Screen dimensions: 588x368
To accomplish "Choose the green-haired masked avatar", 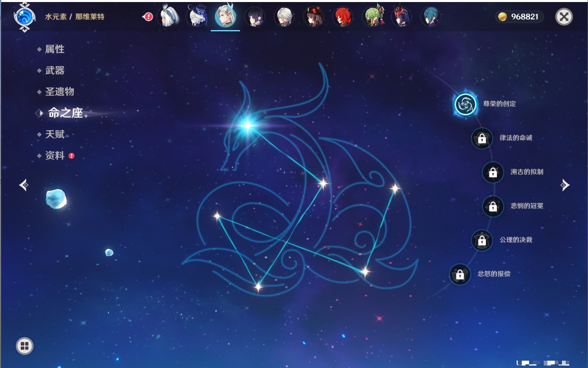I will [x=373, y=17].
